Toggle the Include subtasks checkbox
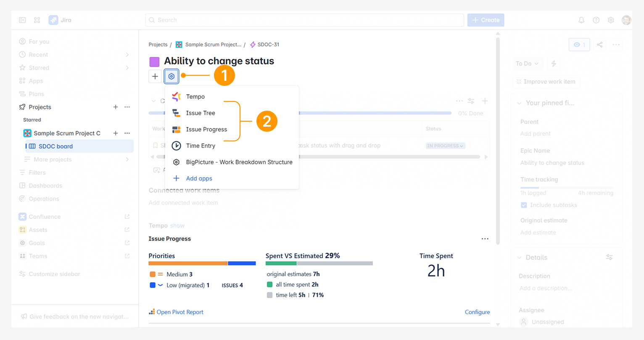This screenshot has width=644, height=340. click(524, 205)
